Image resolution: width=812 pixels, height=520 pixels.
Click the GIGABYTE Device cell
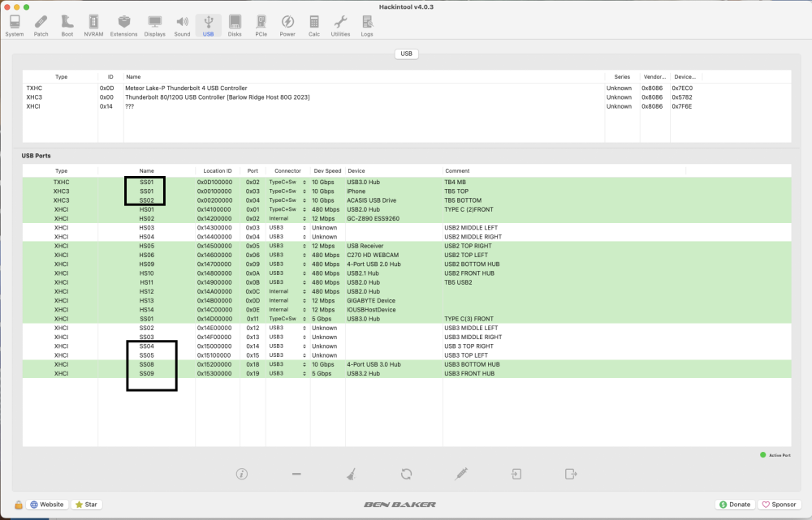tap(371, 301)
